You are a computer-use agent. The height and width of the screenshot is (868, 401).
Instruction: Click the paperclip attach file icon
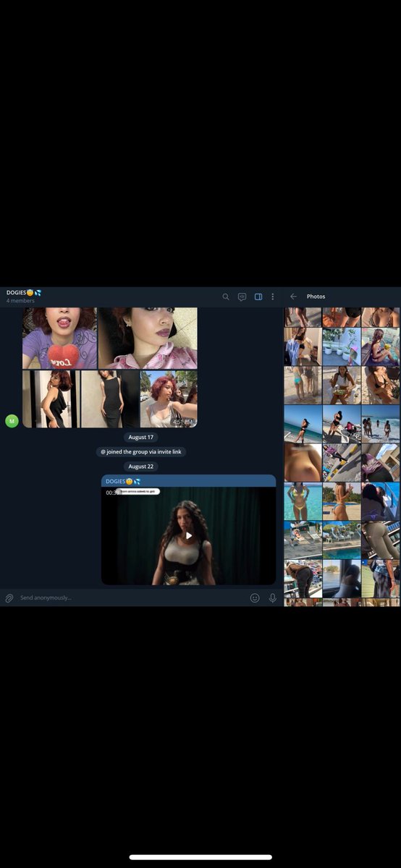point(9,598)
